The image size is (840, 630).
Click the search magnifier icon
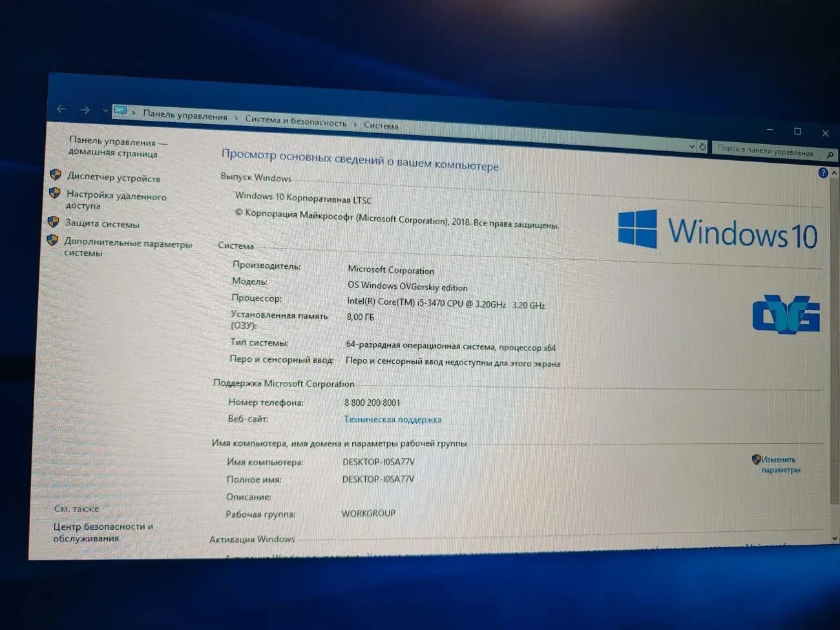[x=830, y=155]
